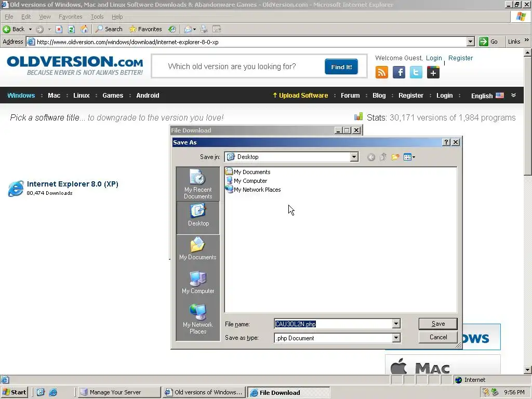Click the Mail toolbar icon

click(188, 29)
